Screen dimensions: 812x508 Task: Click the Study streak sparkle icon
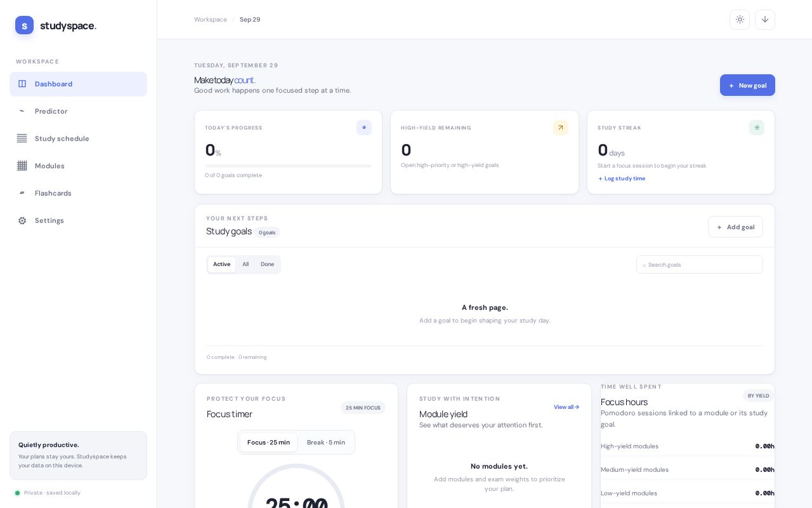point(757,128)
